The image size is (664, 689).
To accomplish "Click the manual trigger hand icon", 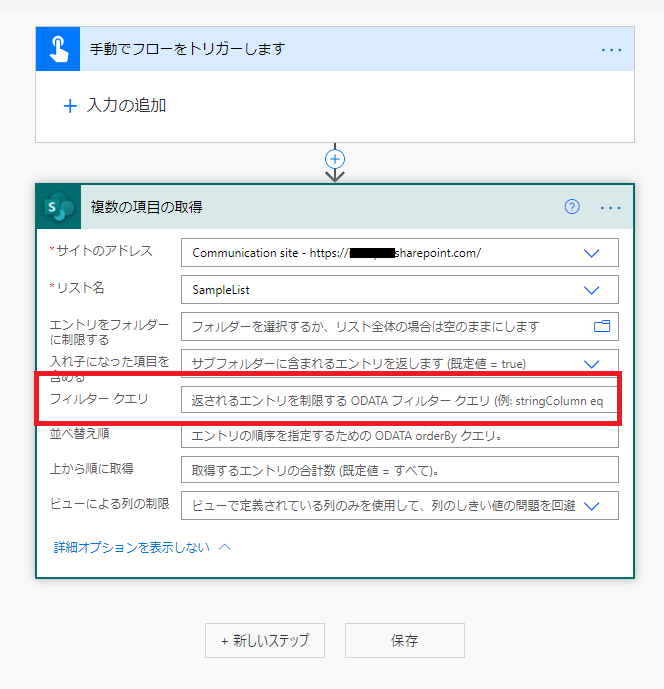I will tap(58, 49).
